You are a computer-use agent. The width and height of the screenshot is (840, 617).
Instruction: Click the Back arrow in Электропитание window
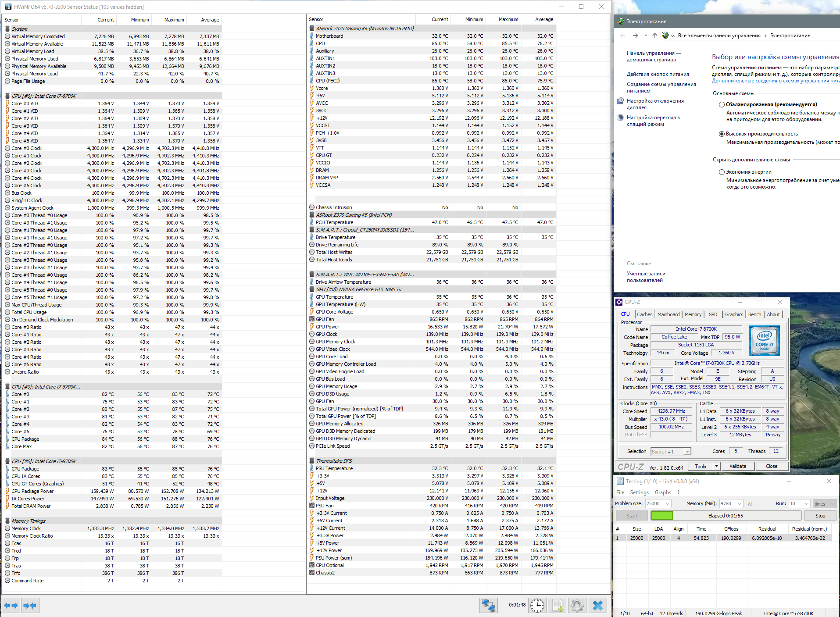[622, 36]
